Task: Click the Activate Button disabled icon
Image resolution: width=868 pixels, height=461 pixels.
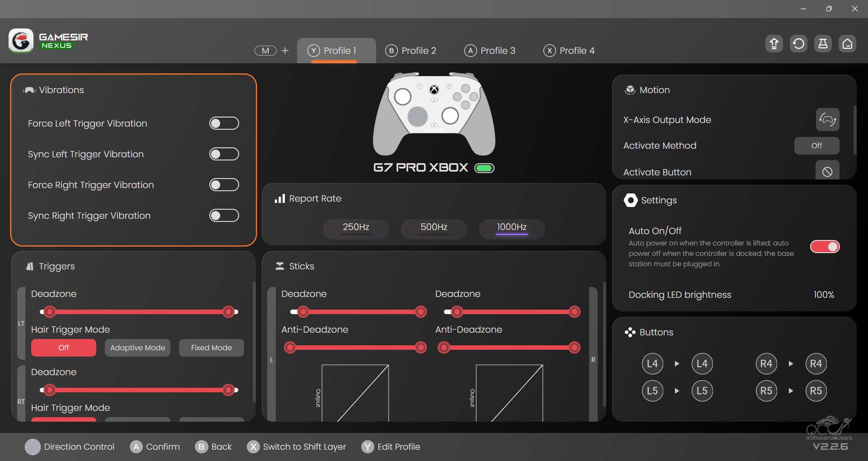Action: pos(827,171)
